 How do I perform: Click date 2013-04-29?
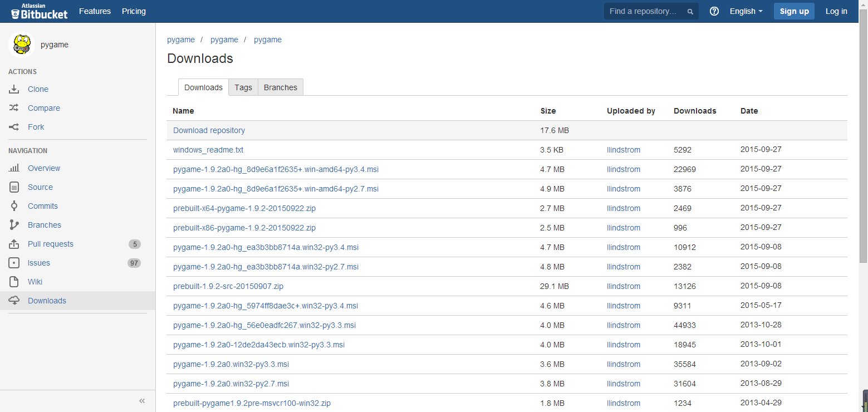tap(761, 403)
